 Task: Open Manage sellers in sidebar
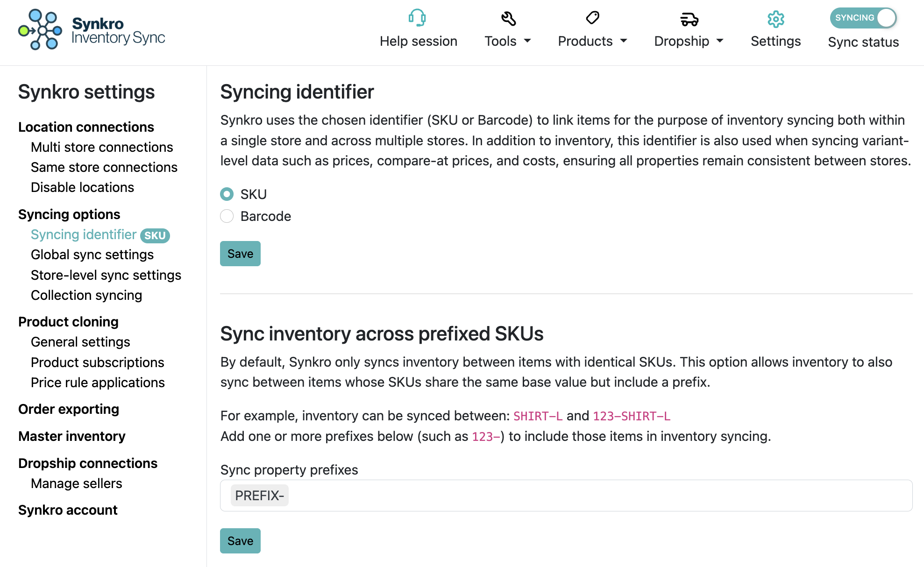pyautogui.click(x=76, y=483)
